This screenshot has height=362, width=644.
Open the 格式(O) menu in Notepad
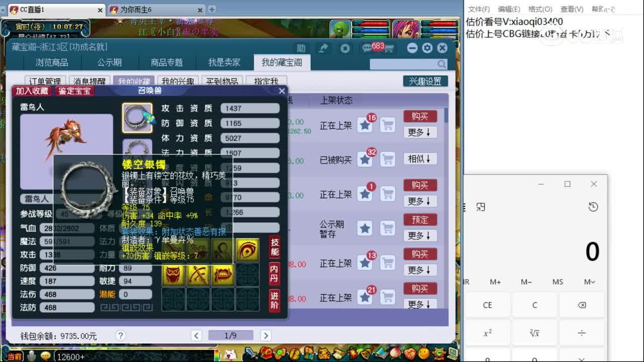540,9
